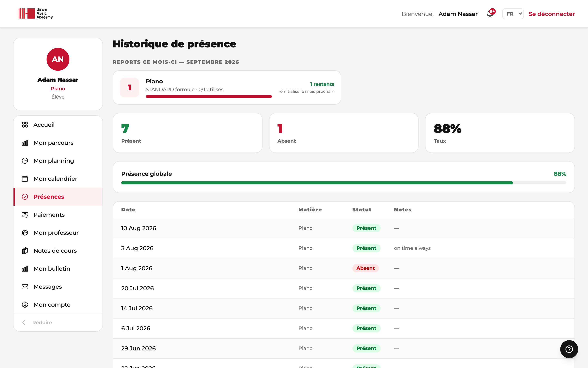
Task: Click the 1 Absent stat card
Action: (x=344, y=133)
